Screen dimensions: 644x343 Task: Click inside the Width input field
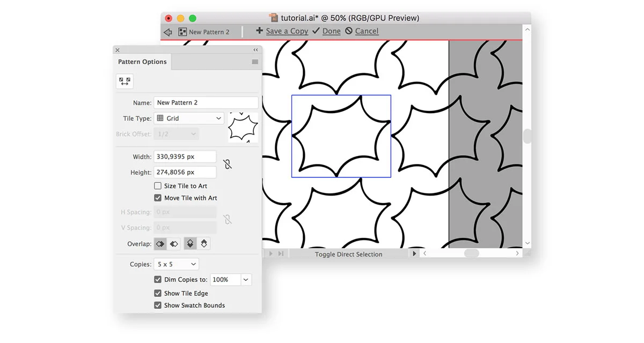point(185,156)
